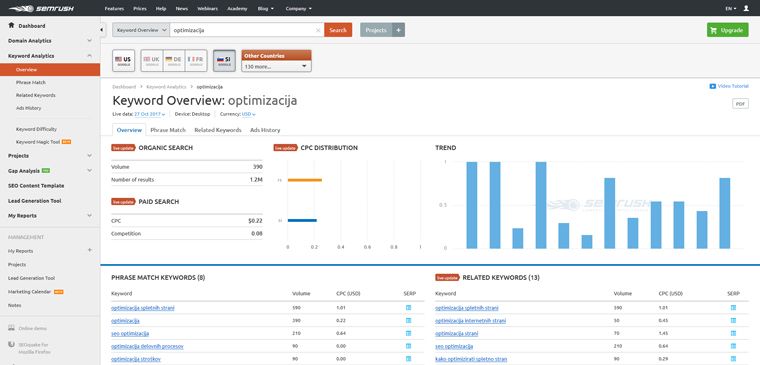The width and height of the screenshot is (760, 365).
Task: Open SERP icon for optimizacija phrase match row
Action: pyautogui.click(x=408, y=320)
